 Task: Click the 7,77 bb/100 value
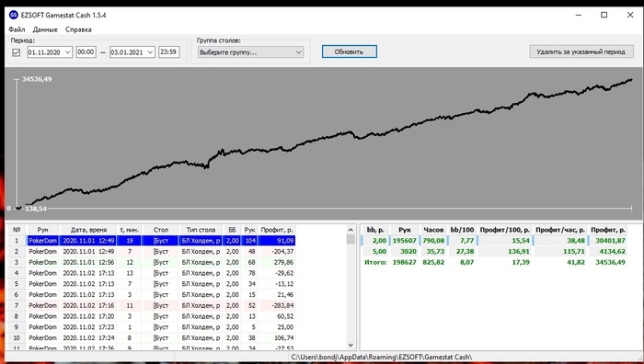[x=467, y=241]
